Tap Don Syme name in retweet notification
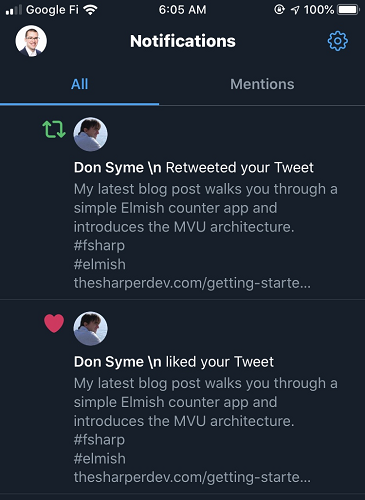The height and width of the screenshot is (500, 365). pyautogui.click(x=109, y=167)
